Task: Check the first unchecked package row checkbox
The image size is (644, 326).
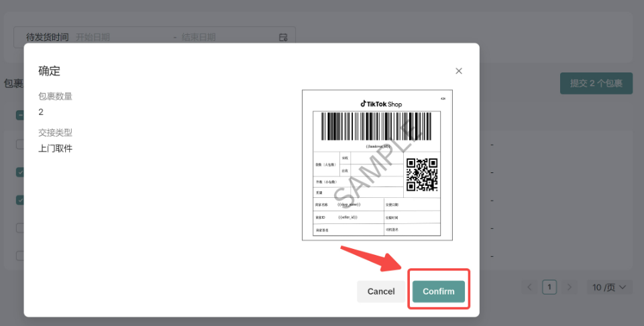Action: (20, 144)
